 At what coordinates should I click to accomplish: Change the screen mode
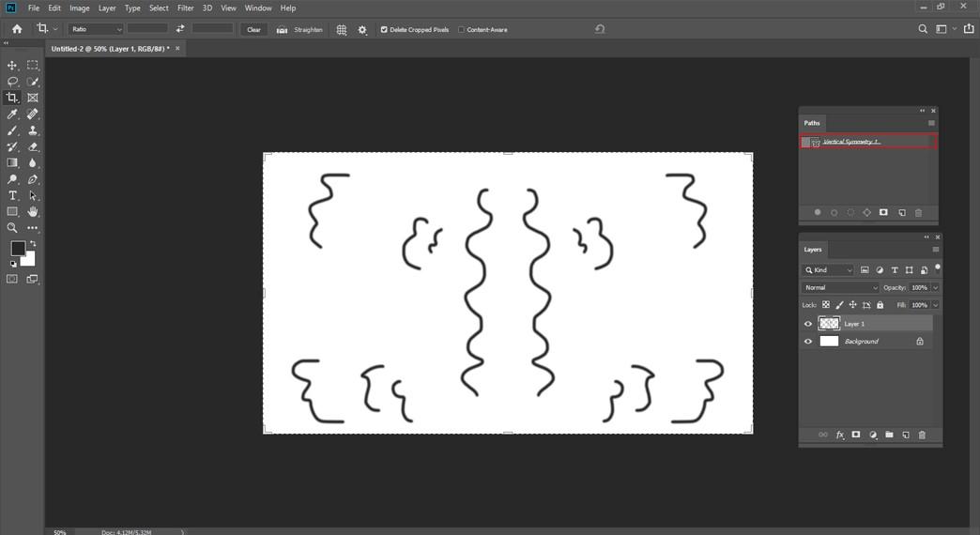[33, 279]
